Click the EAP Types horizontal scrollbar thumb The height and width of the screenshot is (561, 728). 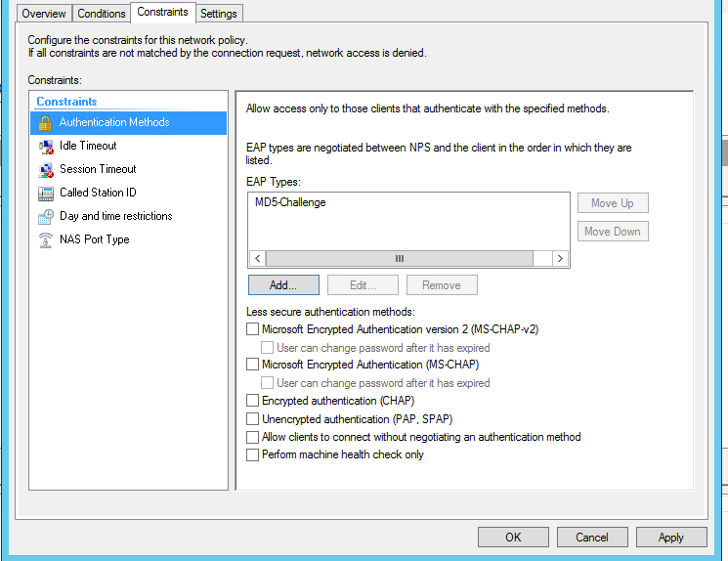click(x=400, y=259)
